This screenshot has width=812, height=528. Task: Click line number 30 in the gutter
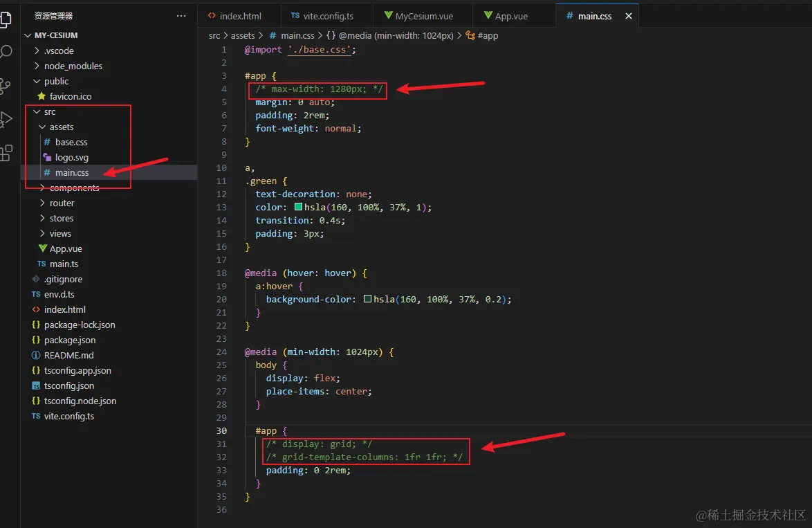[221, 430]
